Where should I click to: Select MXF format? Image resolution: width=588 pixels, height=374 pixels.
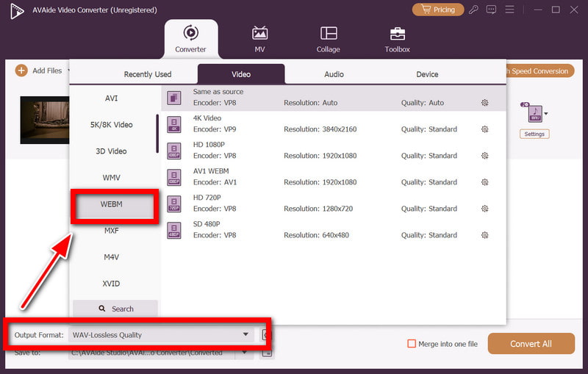tap(112, 231)
